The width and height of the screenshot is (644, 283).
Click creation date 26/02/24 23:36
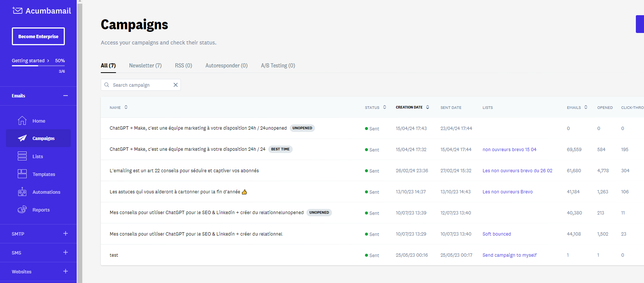pos(412,171)
